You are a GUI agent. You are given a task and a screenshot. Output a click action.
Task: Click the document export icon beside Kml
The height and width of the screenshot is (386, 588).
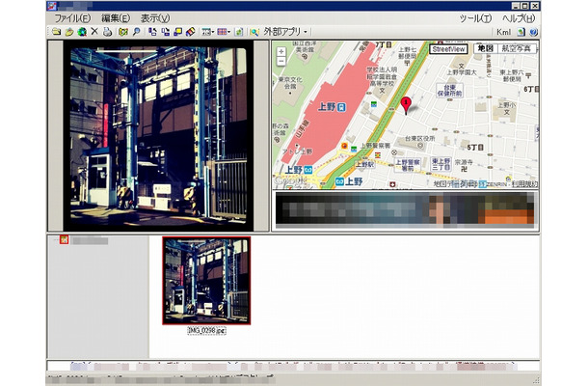click(x=521, y=32)
